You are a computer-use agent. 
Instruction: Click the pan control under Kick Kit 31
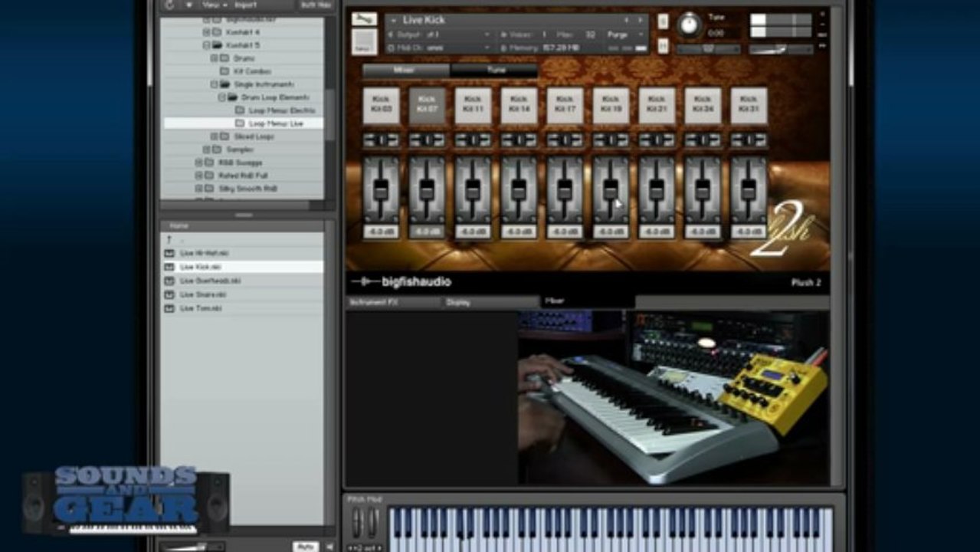[749, 140]
